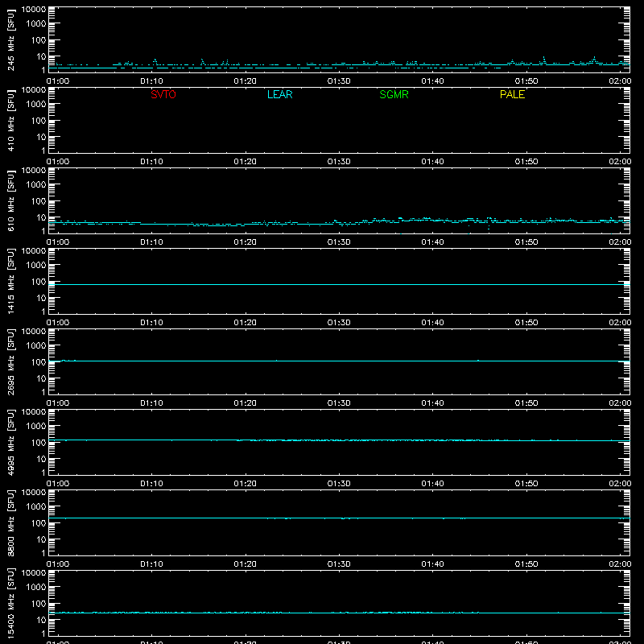Click 01:50 time label below 4995 MHz plot
The height and width of the screenshot is (644, 644).
pos(526,484)
